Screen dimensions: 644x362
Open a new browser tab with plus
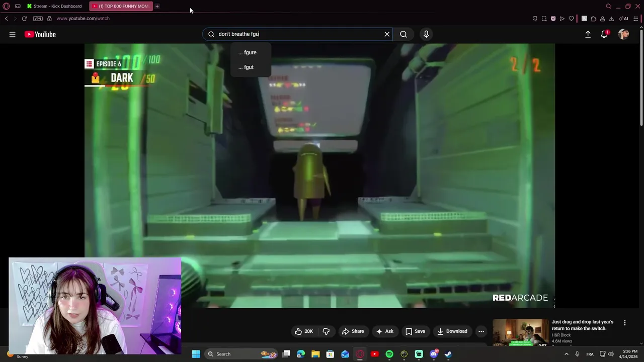pos(157,6)
